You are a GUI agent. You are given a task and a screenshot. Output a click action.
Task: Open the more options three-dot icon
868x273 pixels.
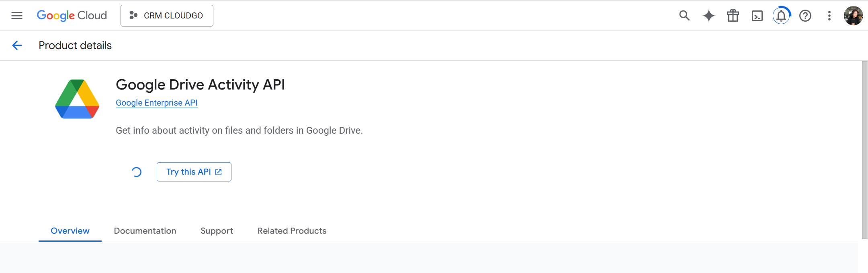click(x=829, y=16)
